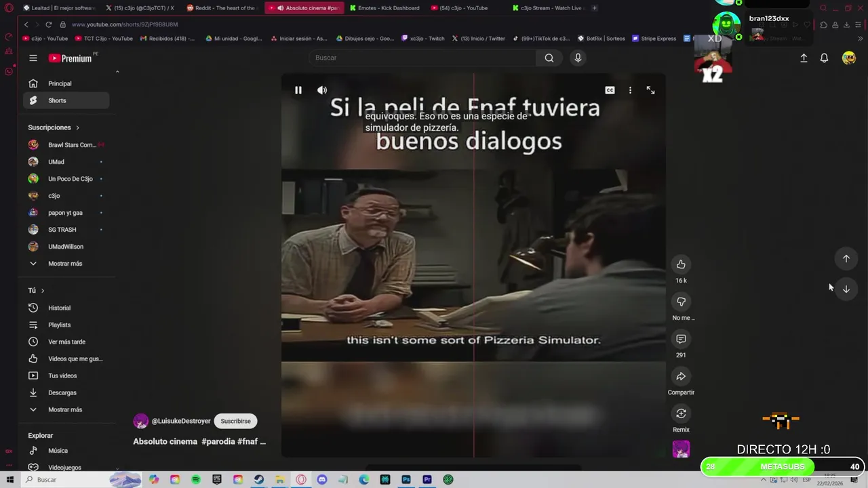Viewport: 868px width, 488px height.
Task: Expand Mostrar más under Suscripciones
Action: point(66,264)
